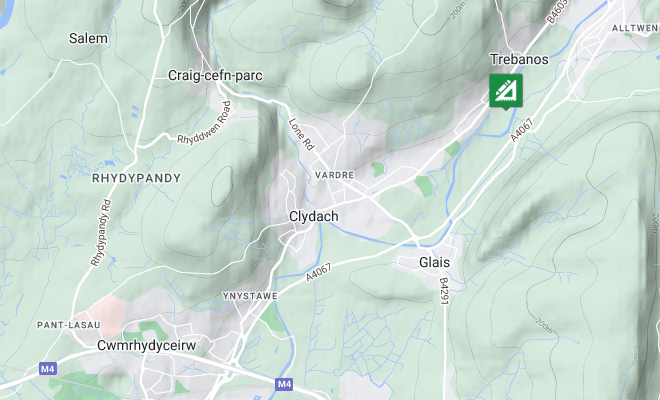Click the M4 motorway shield at bottom center
660x400 pixels.
pyautogui.click(x=285, y=384)
